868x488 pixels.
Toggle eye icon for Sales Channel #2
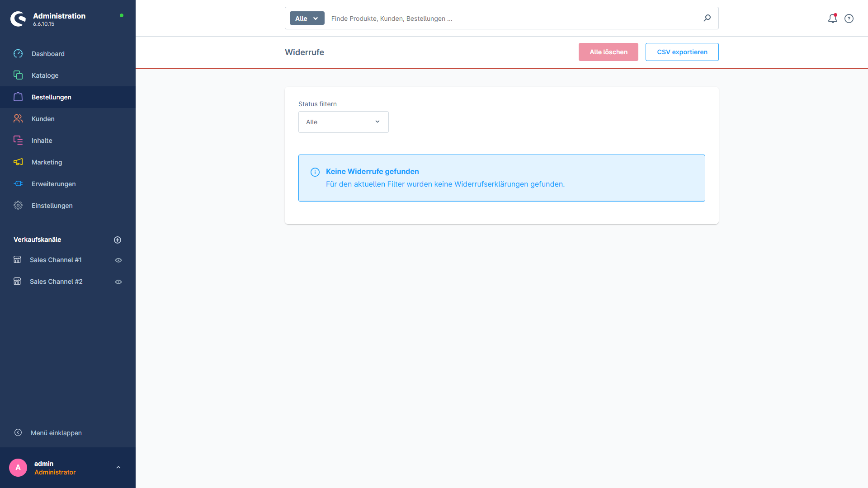pos(118,282)
